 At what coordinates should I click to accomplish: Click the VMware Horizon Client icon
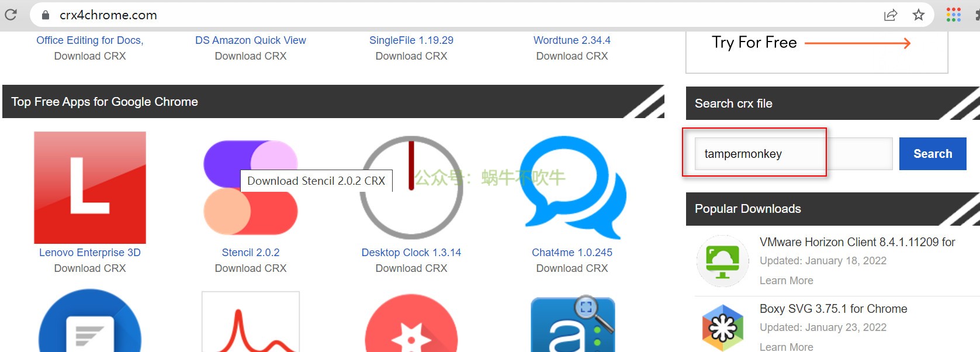723,261
